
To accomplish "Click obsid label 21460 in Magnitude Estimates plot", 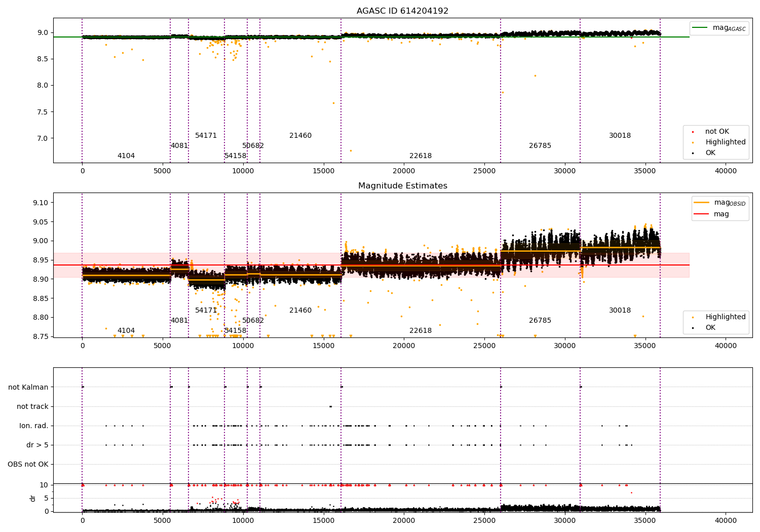I will point(300,311).
